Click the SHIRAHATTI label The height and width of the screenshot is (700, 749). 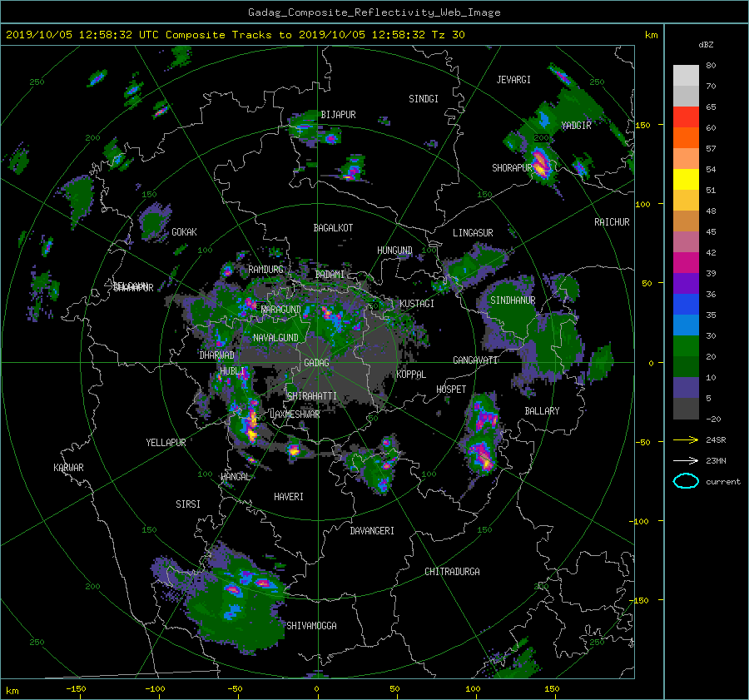[311, 396]
